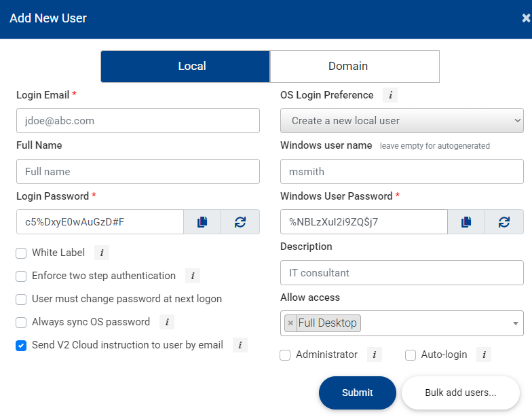Regenerate the Login Password
The width and height of the screenshot is (532, 417).
click(240, 222)
